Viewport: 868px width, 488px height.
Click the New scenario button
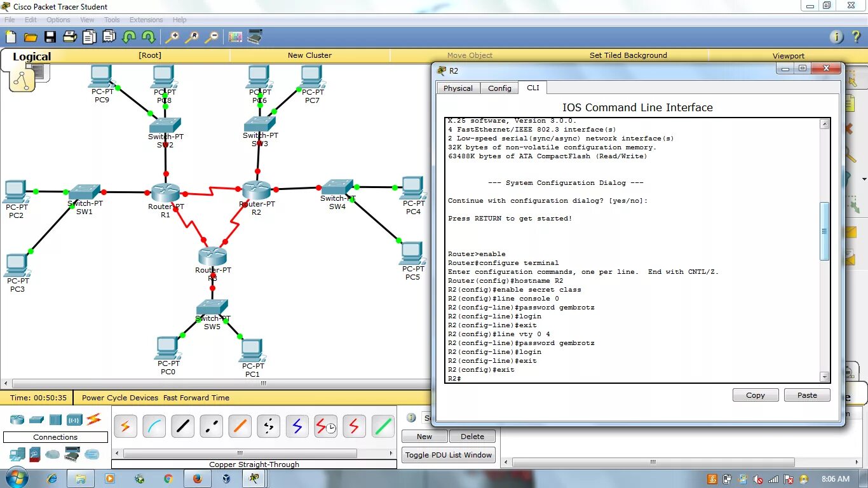pos(424,437)
